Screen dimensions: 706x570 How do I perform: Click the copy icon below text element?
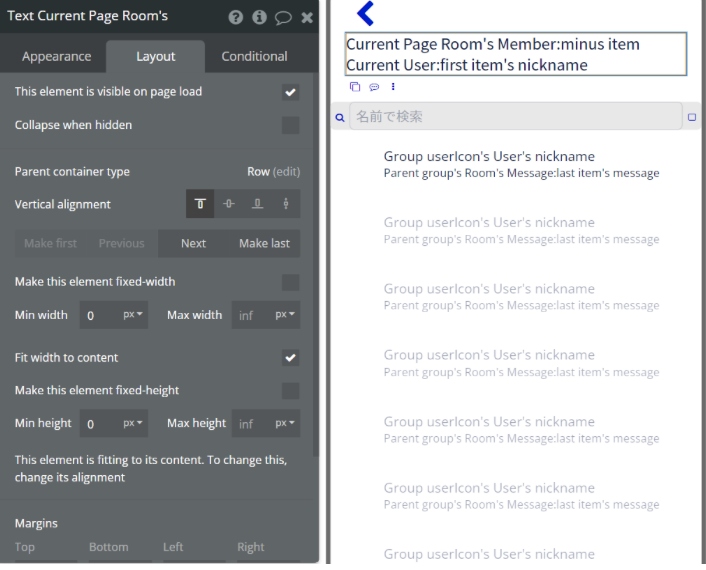[355, 87]
